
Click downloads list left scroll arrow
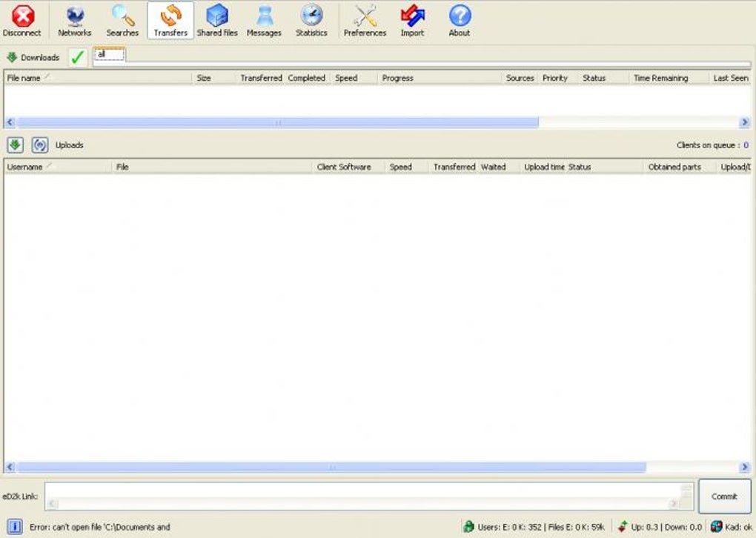click(10, 122)
